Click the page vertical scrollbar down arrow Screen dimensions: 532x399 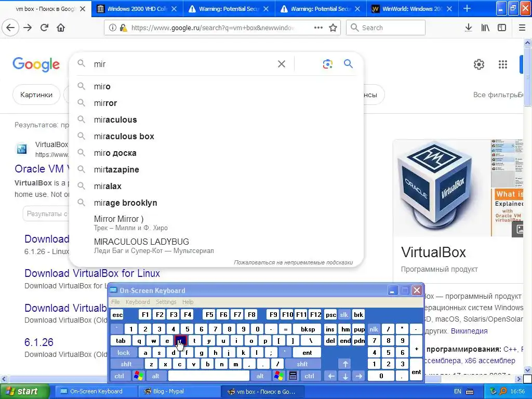(x=527, y=369)
